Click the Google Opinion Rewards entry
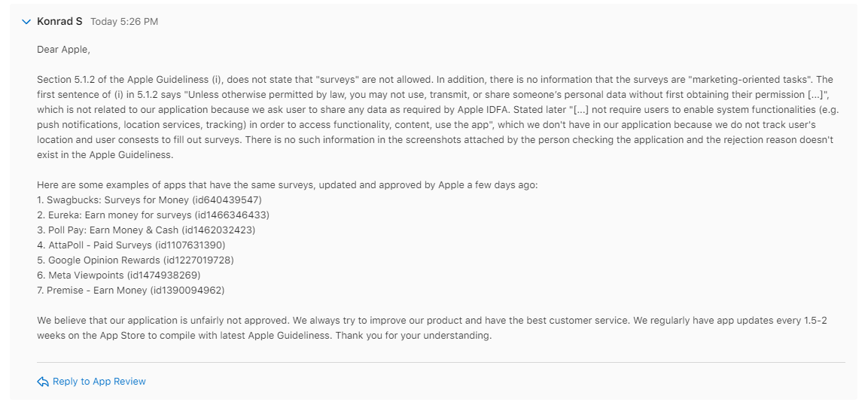This screenshot has width=868, height=414. coord(136,260)
